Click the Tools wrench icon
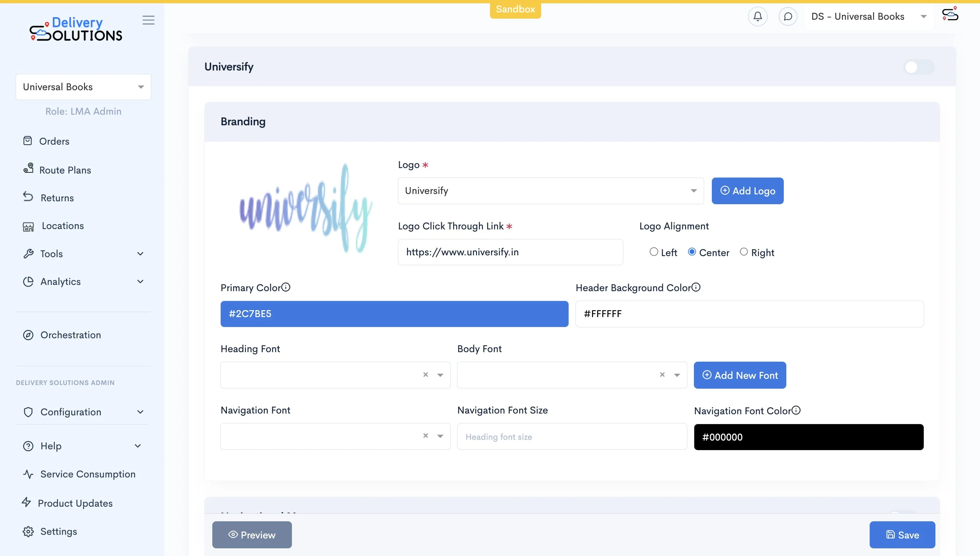Image resolution: width=980 pixels, height=556 pixels. 28,254
